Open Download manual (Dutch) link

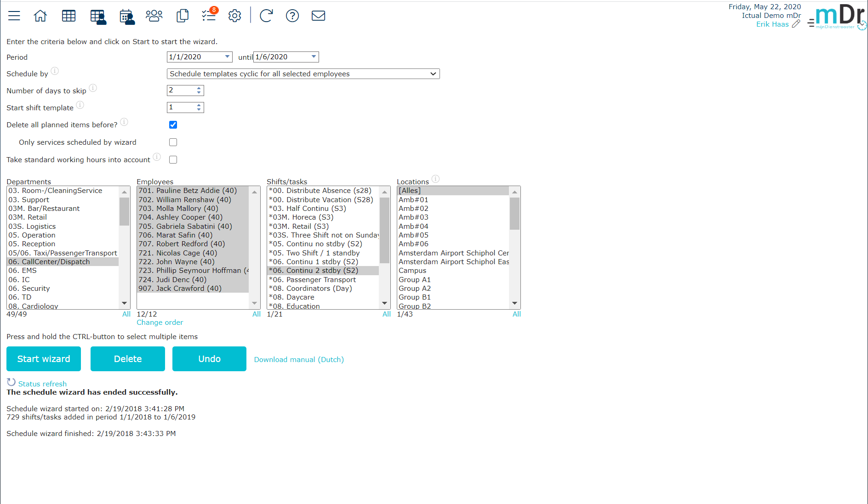click(x=299, y=360)
